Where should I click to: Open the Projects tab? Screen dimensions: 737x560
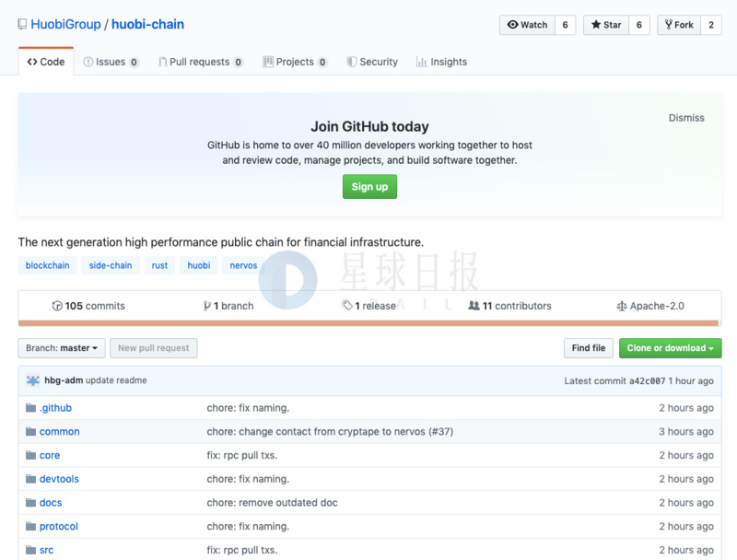(295, 62)
